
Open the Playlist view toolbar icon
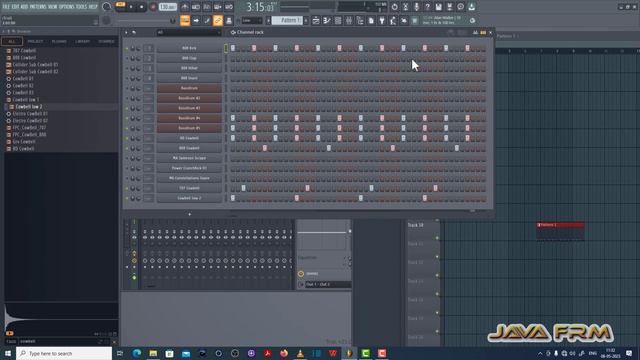pyautogui.click(x=316, y=20)
